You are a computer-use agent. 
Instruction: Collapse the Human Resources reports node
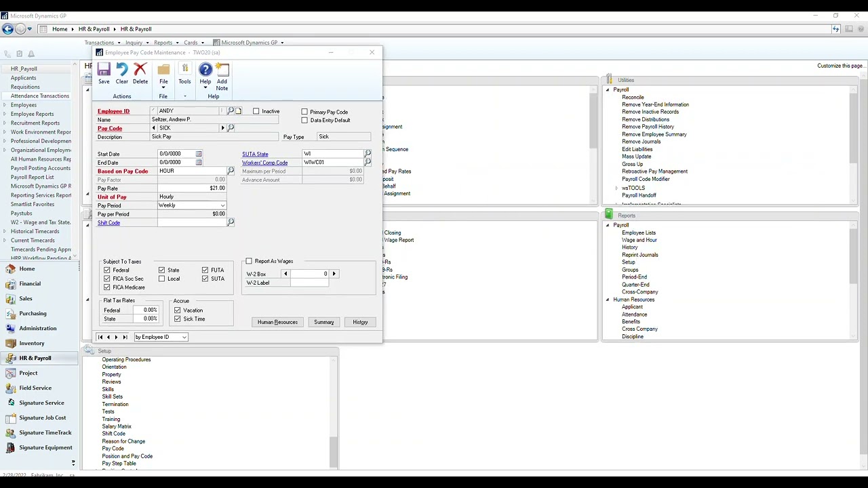pyautogui.click(x=608, y=300)
